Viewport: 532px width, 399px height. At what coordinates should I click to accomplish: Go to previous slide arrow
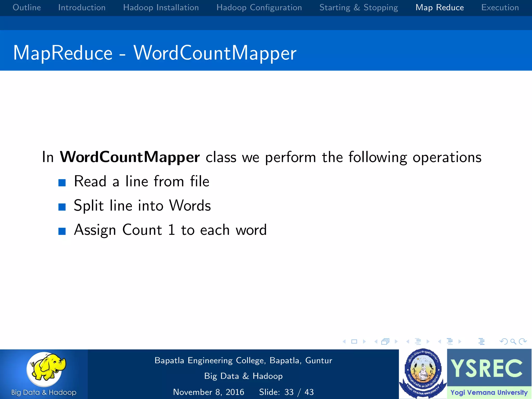344,342
